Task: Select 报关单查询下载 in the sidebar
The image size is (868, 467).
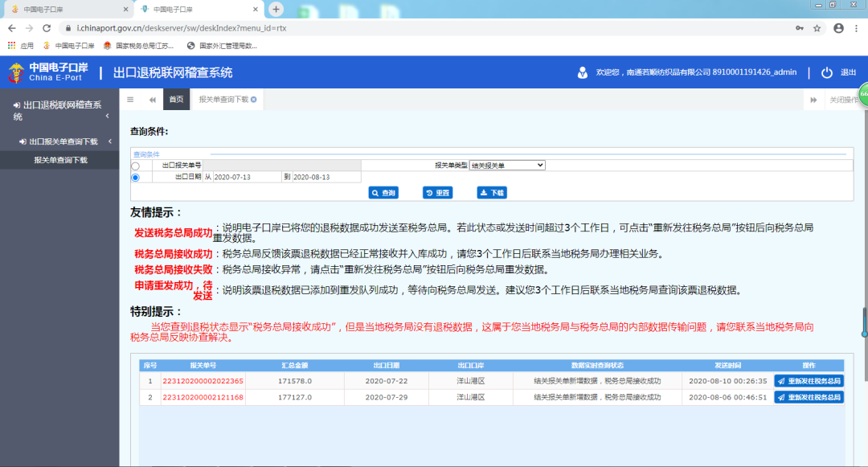Action: (59, 160)
